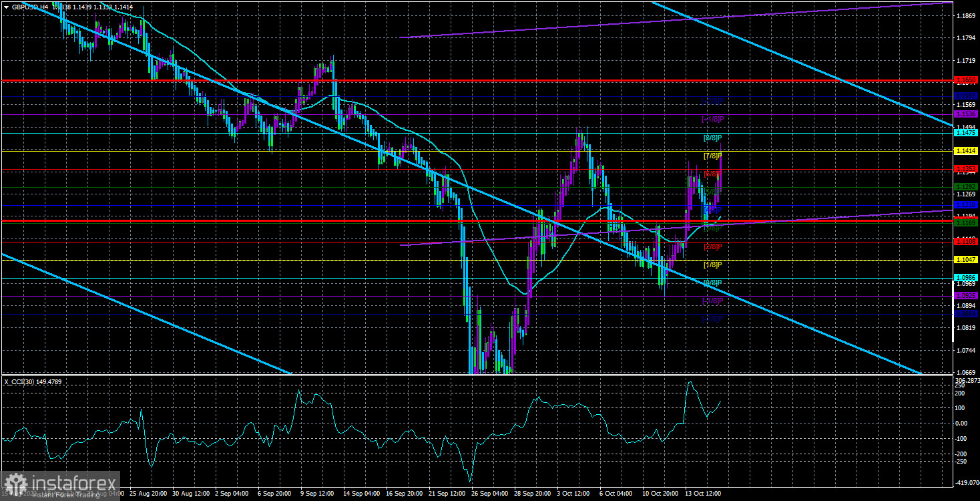This screenshot has width=980, height=501.
Task: Click the 1.1869 price scale value
Action: 966,15
